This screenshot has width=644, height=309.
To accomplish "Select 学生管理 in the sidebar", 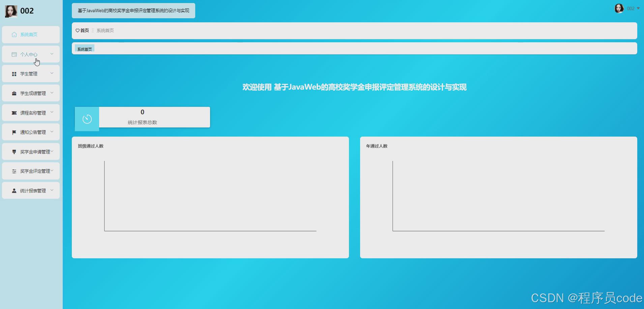I will pyautogui.click(x=31, y=74).
